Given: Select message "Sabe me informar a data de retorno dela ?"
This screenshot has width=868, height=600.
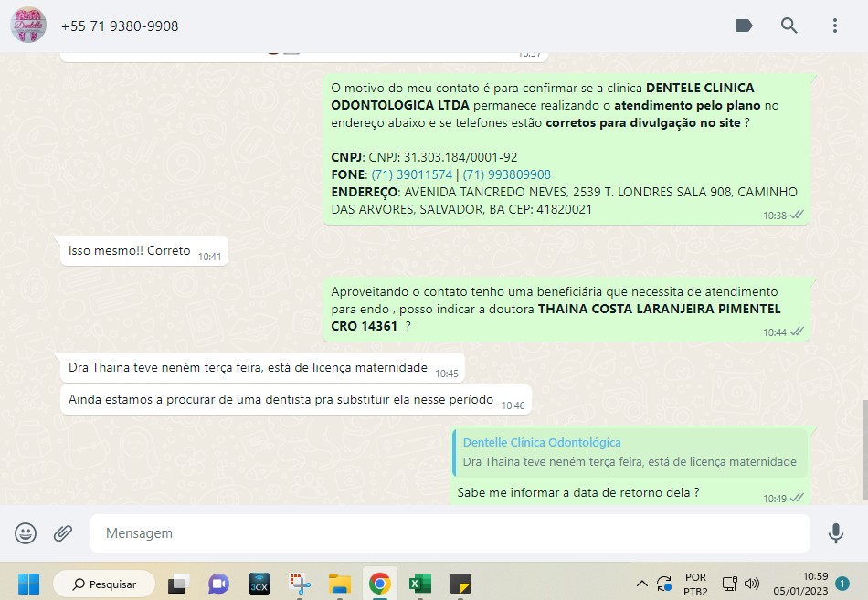Looking at the screenshot, I should pos(578,492).
